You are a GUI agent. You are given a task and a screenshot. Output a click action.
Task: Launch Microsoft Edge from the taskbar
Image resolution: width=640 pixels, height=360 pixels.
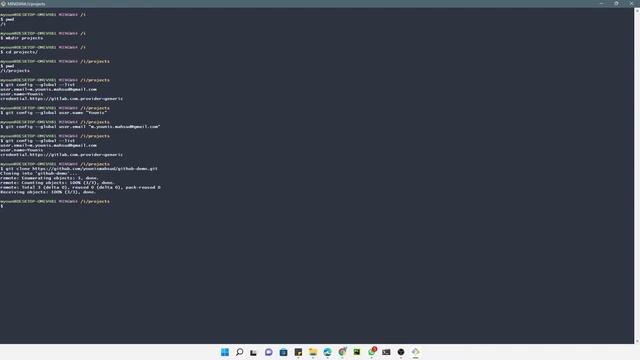point(327,352)
